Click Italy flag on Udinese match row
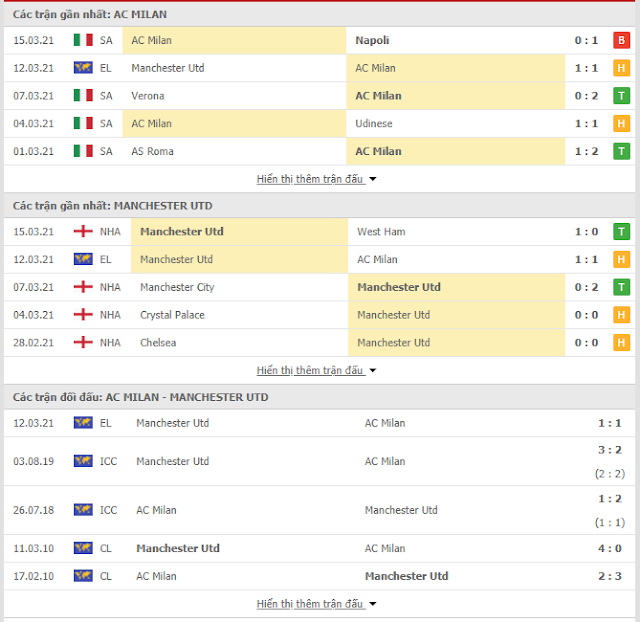 pos(83,123)
